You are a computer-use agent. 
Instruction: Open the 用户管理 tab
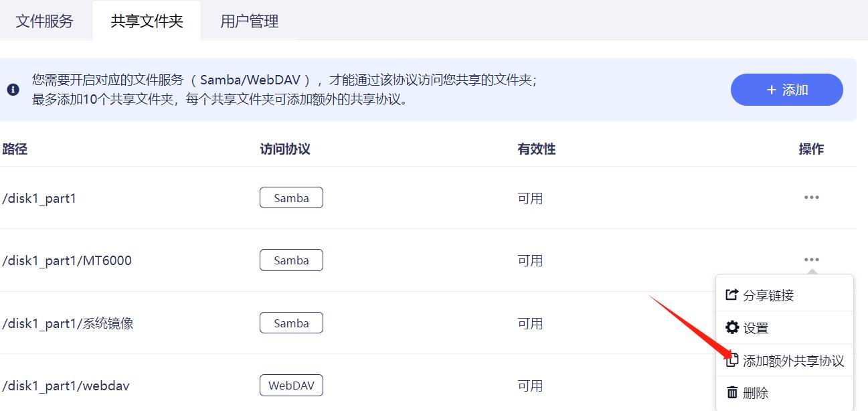point(248,21)
